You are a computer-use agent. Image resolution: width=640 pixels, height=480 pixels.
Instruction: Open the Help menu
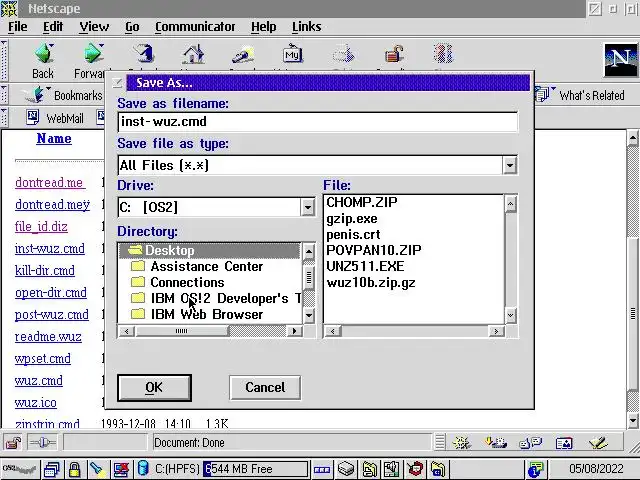(263, 27)
